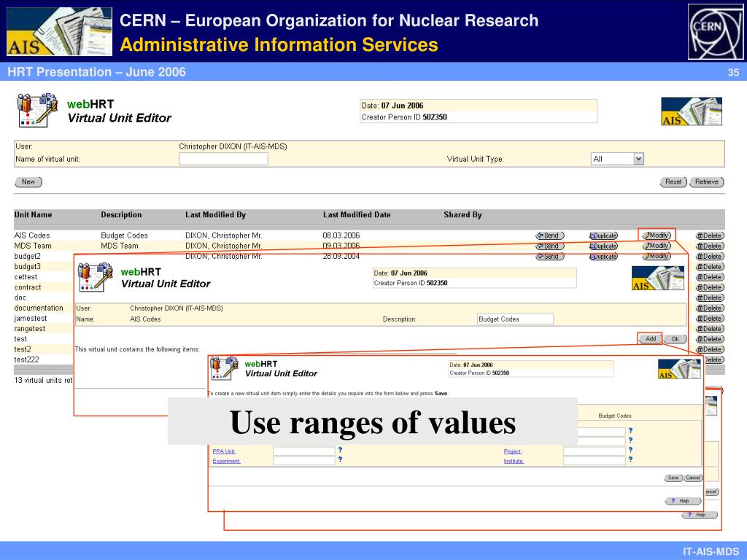Select the documentation unit name
The height and width of the screenshot is (560, 747).
[x=39, y=308]
